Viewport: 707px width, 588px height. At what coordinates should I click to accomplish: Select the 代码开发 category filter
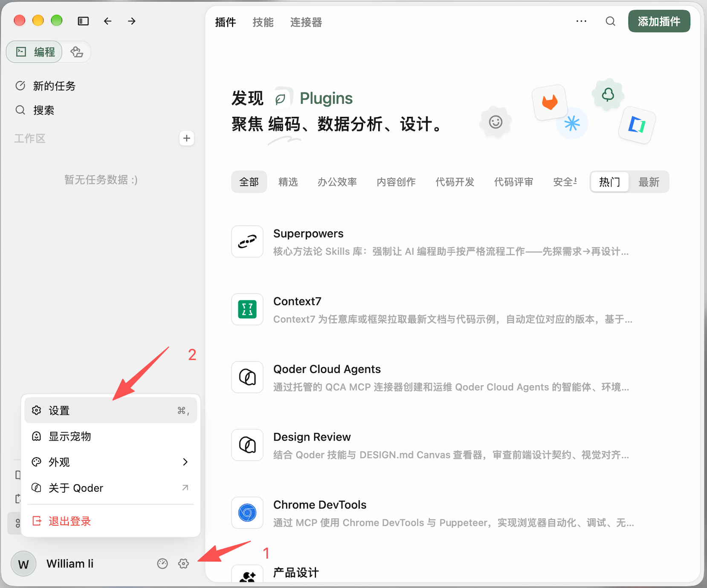point(455,182)
